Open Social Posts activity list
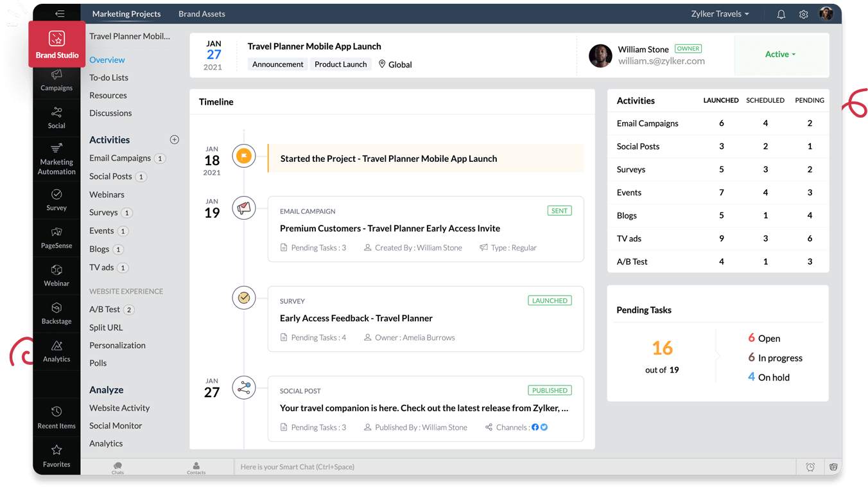 (110, 176)
